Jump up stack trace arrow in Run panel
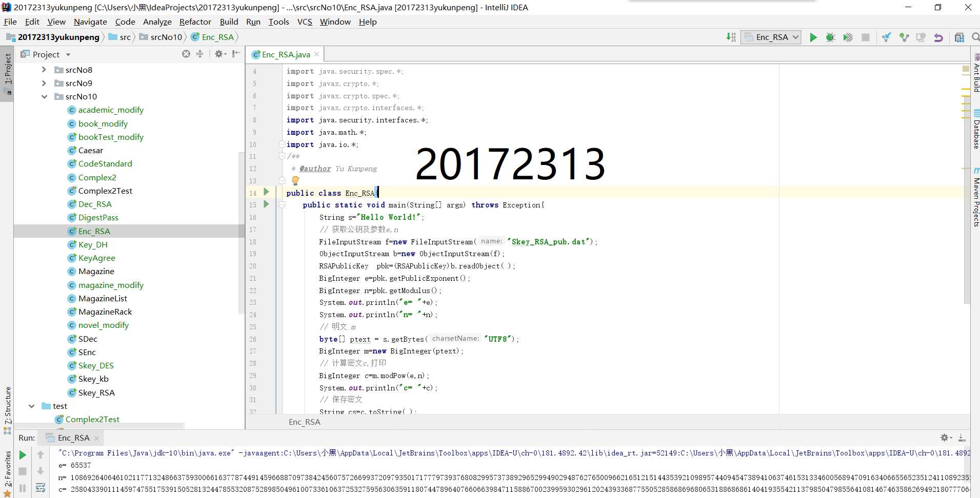This screenshot has height=498, width=980. [x=41, y=455]
